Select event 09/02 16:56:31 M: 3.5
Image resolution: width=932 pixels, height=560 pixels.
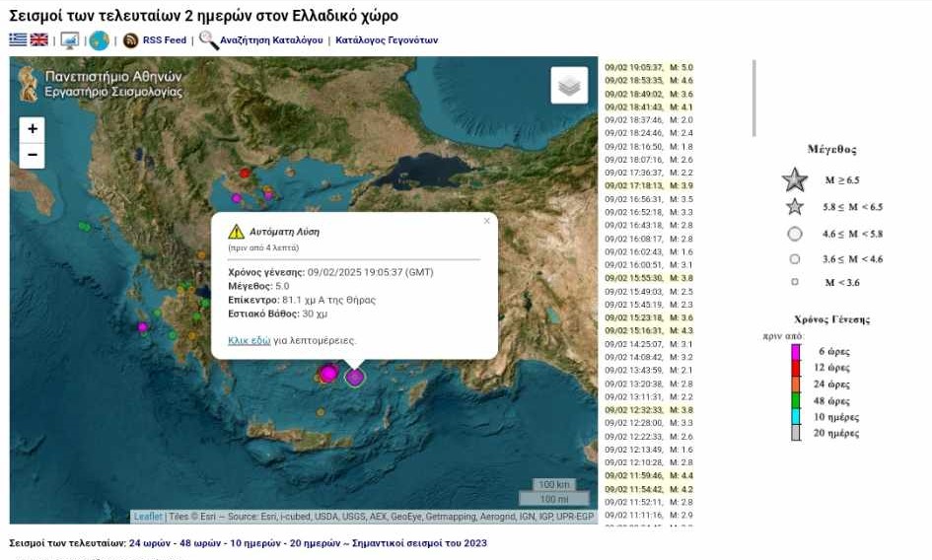(x=649, y=199)
